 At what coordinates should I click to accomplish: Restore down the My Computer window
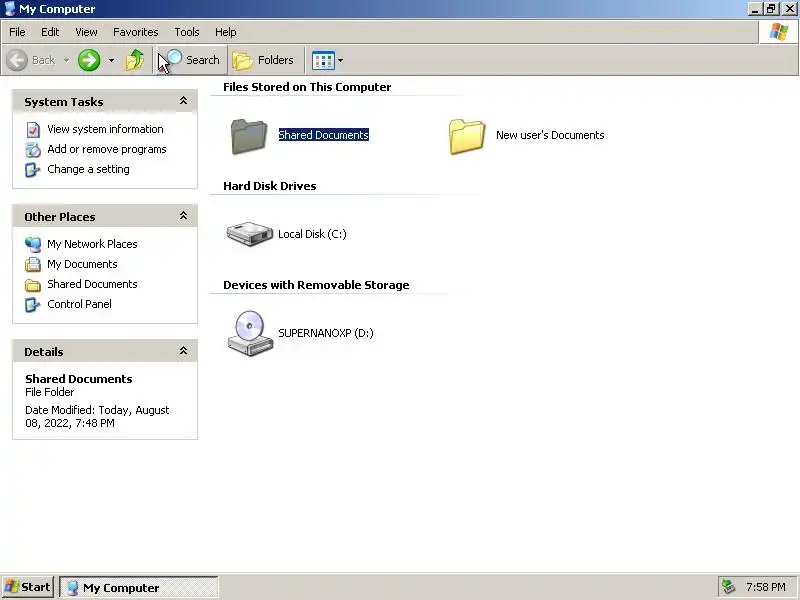(771, 9)
